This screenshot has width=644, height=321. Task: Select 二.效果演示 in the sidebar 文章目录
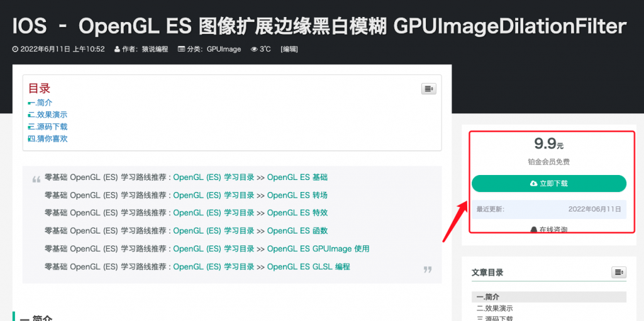pos(494,308)
